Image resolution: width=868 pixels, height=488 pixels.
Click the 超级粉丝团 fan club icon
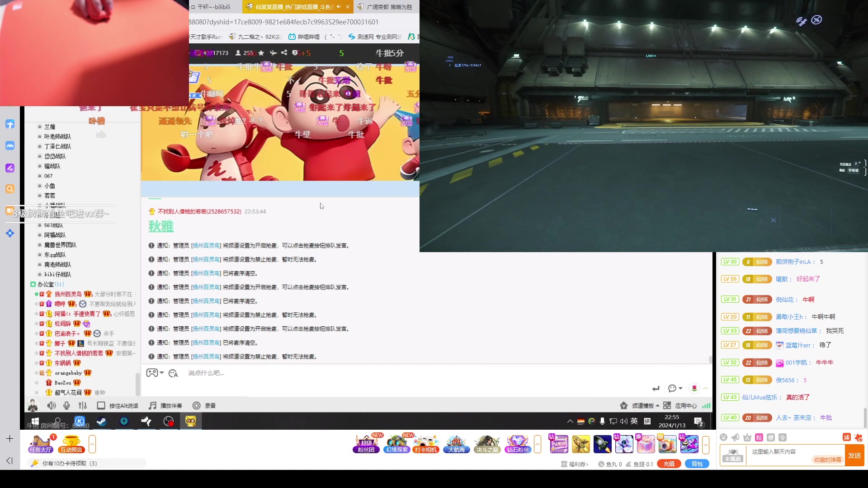pyautogui.click(x=366, y=444)
